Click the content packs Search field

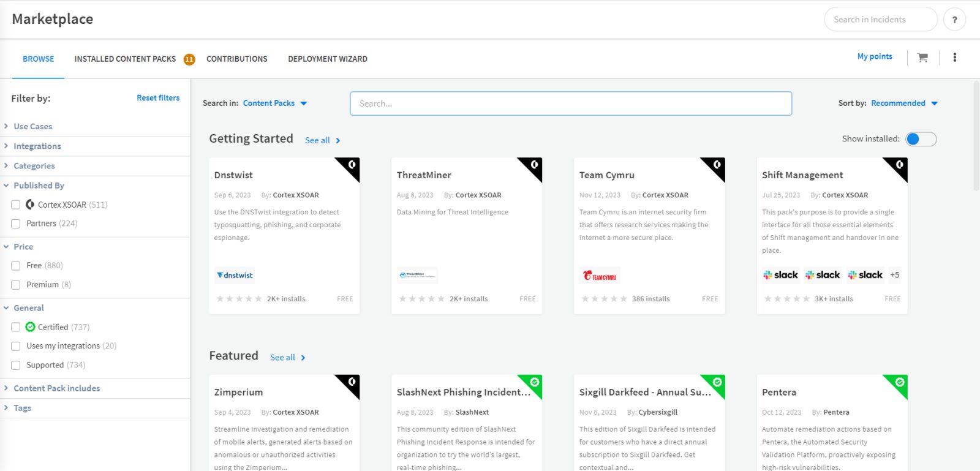tap(571, 104)
